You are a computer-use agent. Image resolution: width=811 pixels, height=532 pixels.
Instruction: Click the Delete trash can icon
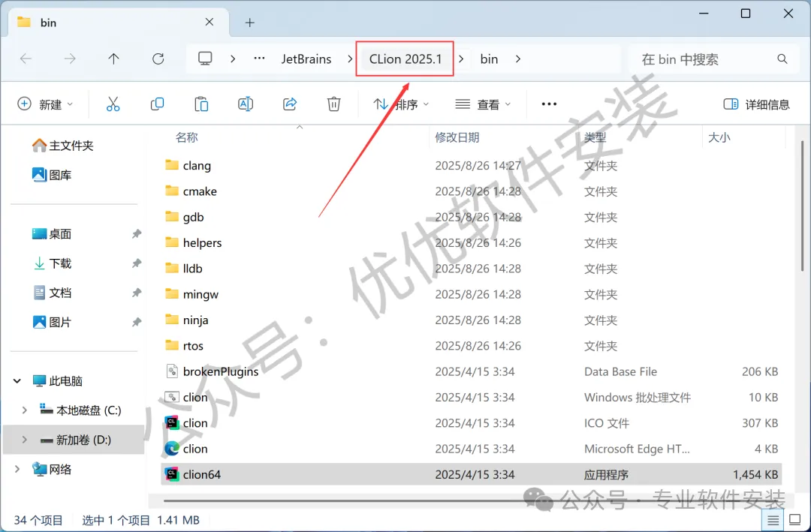(333, 104)
